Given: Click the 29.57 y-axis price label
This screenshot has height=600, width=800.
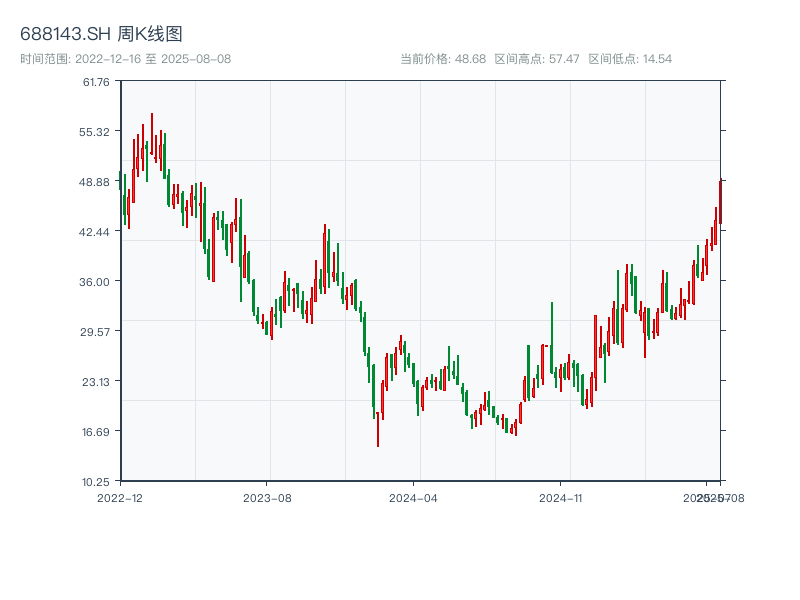Looking at the screenshot, I should pyautogui.click(x=97, y=332).
